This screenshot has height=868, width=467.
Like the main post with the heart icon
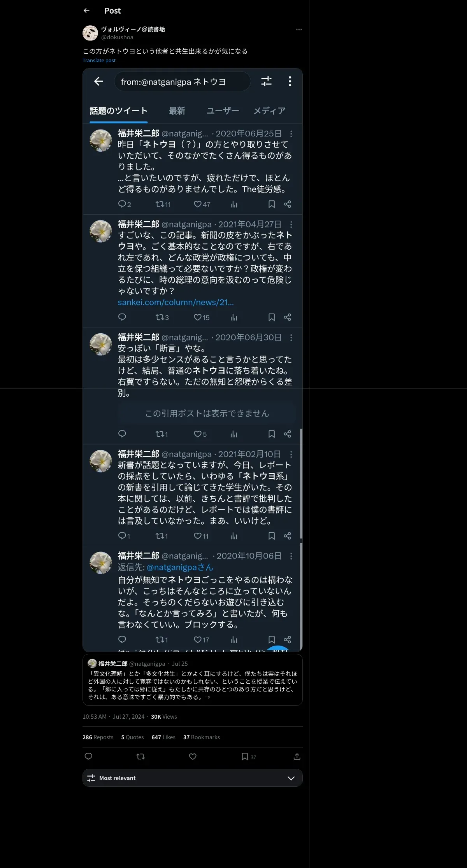pos(193,756)
